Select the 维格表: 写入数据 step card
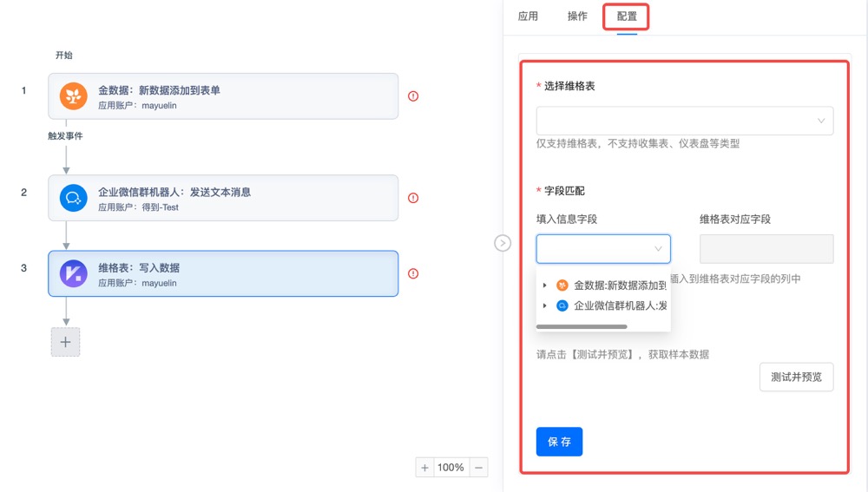This screenshot has height=492, width=868. 223,273
